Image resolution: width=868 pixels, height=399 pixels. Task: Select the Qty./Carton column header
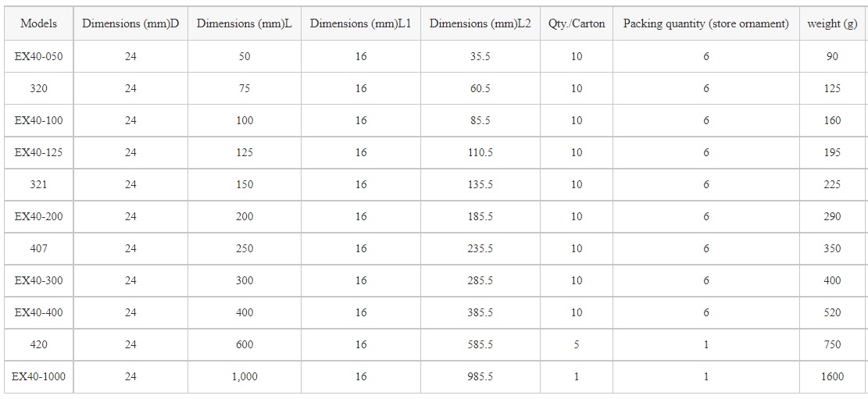(x=577, y=23)
